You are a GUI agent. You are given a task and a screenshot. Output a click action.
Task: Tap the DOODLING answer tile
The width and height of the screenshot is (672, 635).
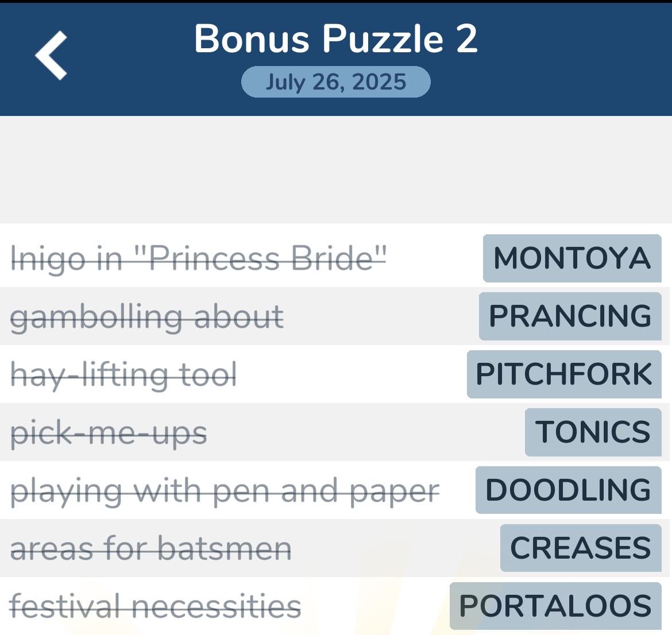(568, 490)
